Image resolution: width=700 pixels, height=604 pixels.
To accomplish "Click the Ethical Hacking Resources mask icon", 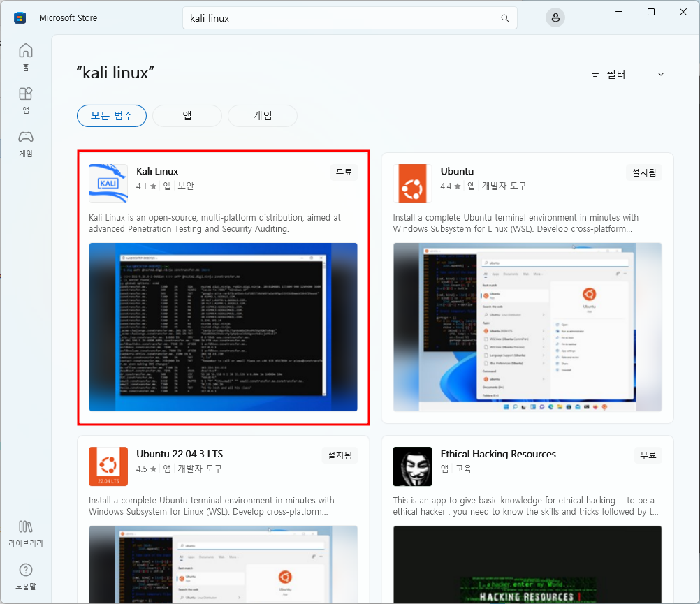I will pos(412,466).
